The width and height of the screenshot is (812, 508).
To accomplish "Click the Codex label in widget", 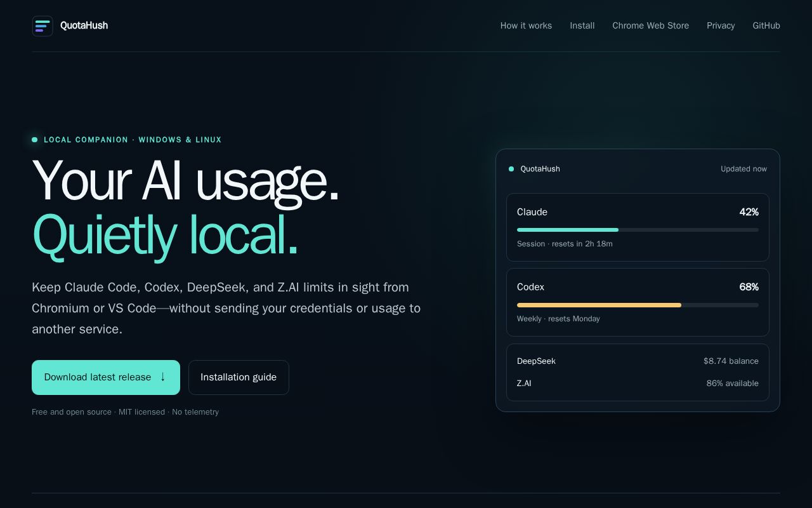I will (x=530, y=287).
